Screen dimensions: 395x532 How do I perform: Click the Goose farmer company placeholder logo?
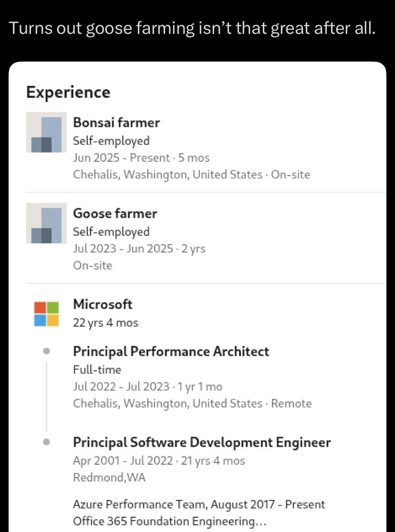click(x=46, y=223)
